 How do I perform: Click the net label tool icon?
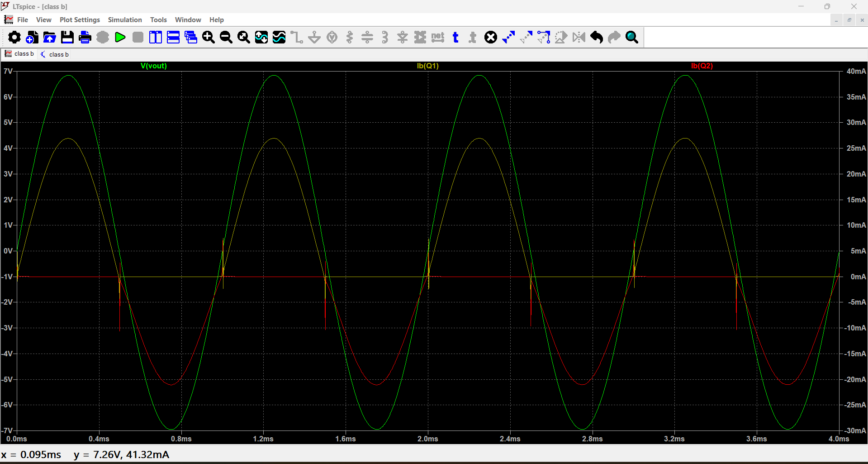click(438, 37)
